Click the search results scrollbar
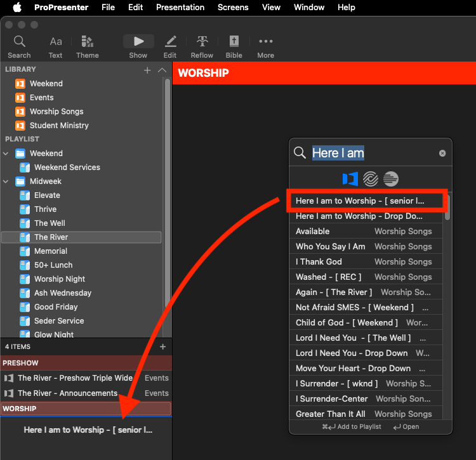Screen dimensions: 476x460 coord(447,207)
